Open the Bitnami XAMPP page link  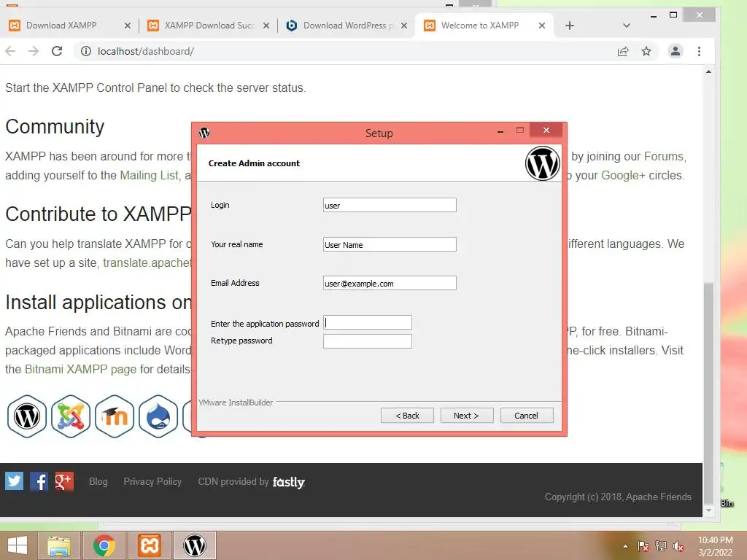coord(80,369)
